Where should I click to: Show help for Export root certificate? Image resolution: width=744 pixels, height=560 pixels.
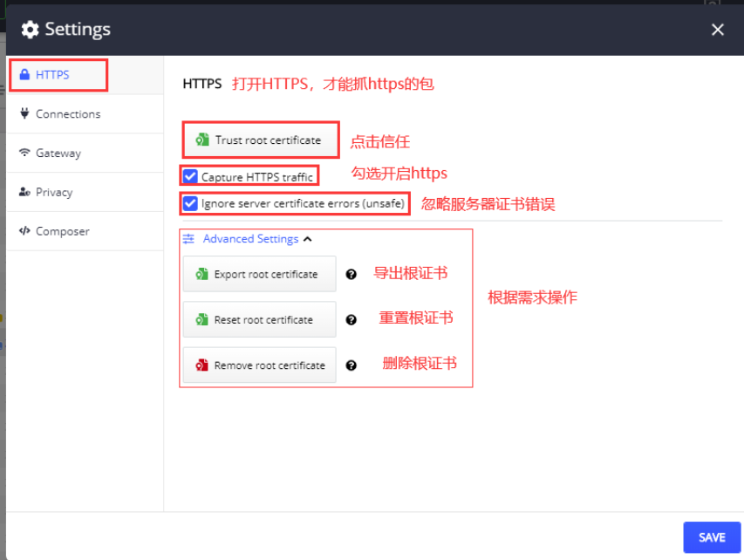click(352, 274)
